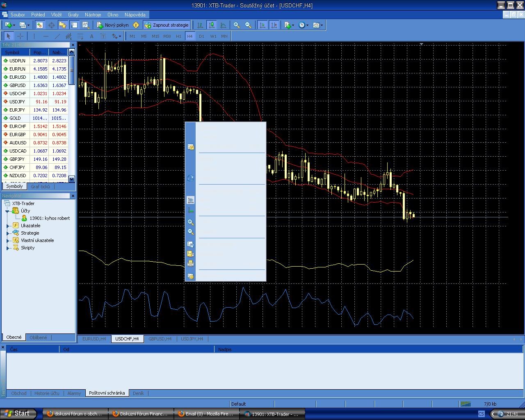Expand the Vlastní ukazatele tree node

pos(7,240)
